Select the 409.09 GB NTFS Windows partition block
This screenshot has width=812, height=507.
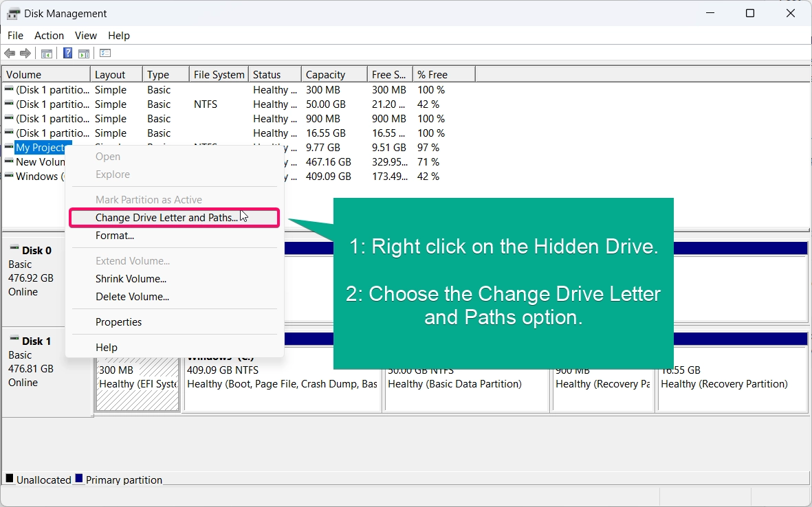pos(283,381)
